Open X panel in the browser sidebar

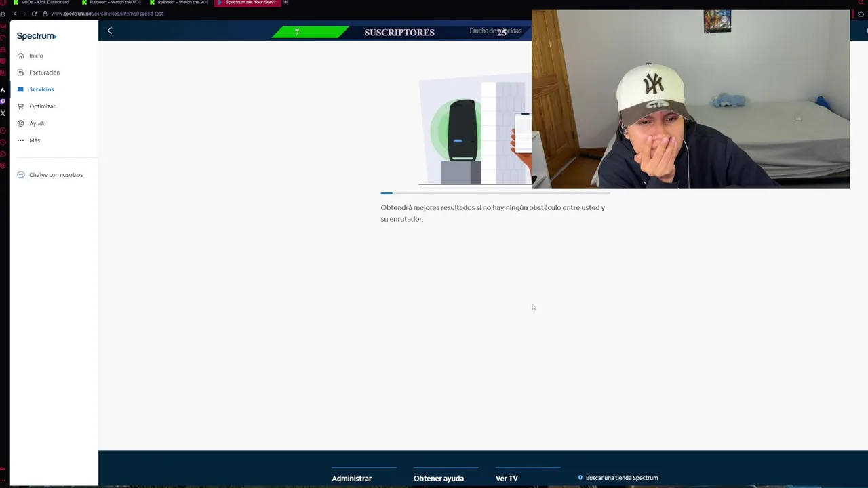point(3,113)
